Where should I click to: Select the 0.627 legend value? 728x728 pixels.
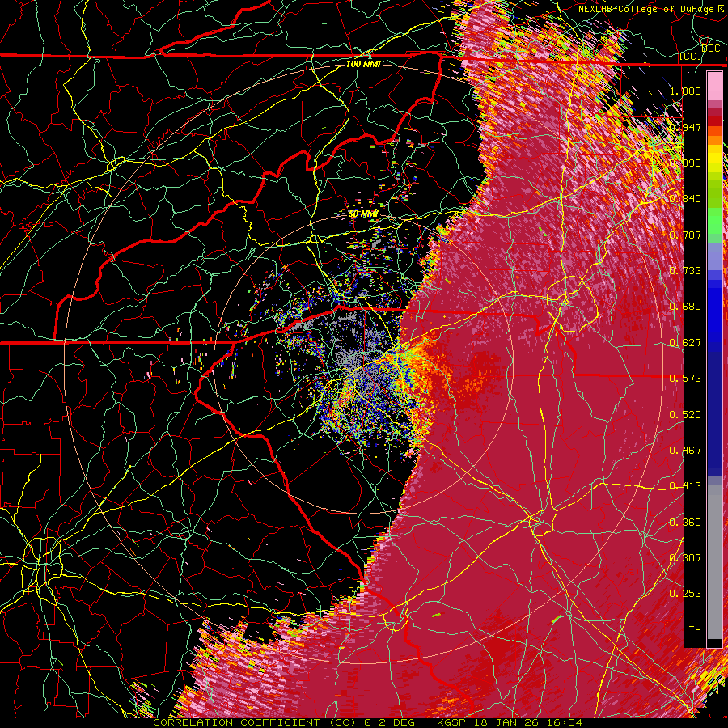pos(685,343)
